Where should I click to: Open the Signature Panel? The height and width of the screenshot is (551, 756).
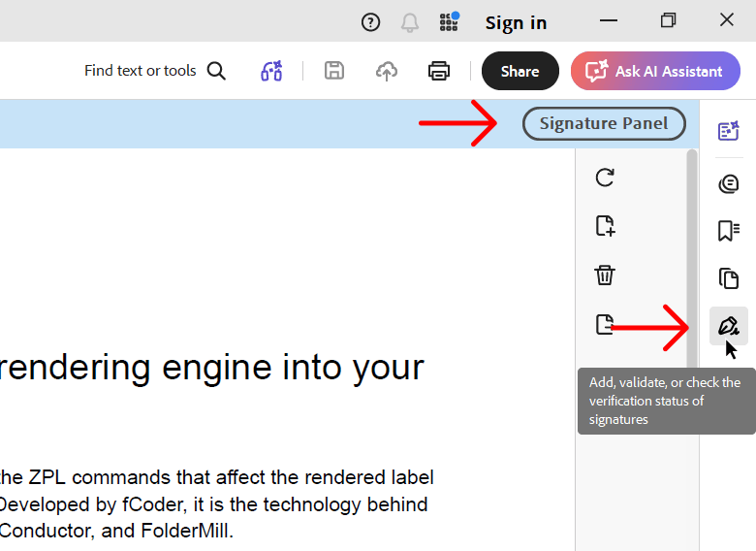click(604, 123)
